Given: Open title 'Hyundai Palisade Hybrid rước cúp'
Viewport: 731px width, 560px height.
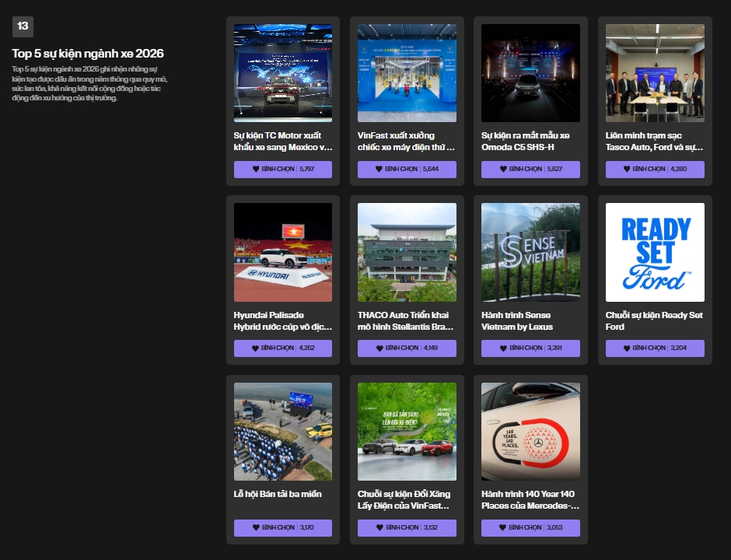Looking at the screenshot, I should click(x=283, y=320).
